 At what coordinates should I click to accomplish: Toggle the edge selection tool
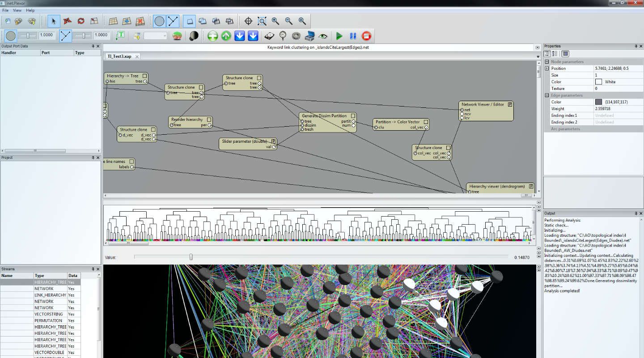click(x=173, y=21)
